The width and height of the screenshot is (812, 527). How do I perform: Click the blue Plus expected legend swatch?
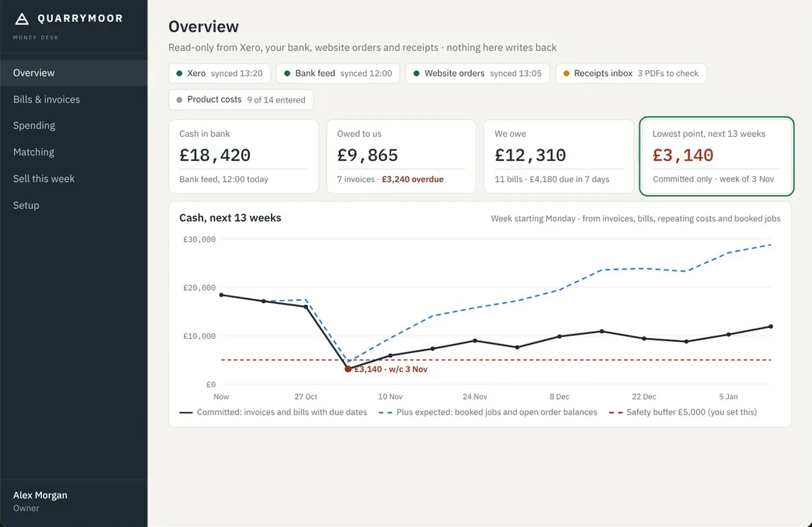click(x=386, y=413)
